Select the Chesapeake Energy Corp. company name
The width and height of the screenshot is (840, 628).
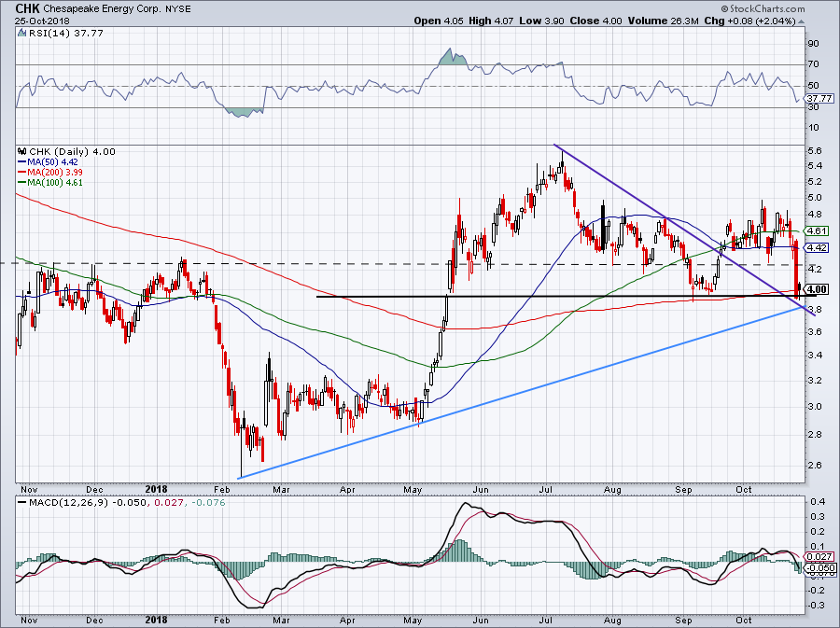point(101,9)
